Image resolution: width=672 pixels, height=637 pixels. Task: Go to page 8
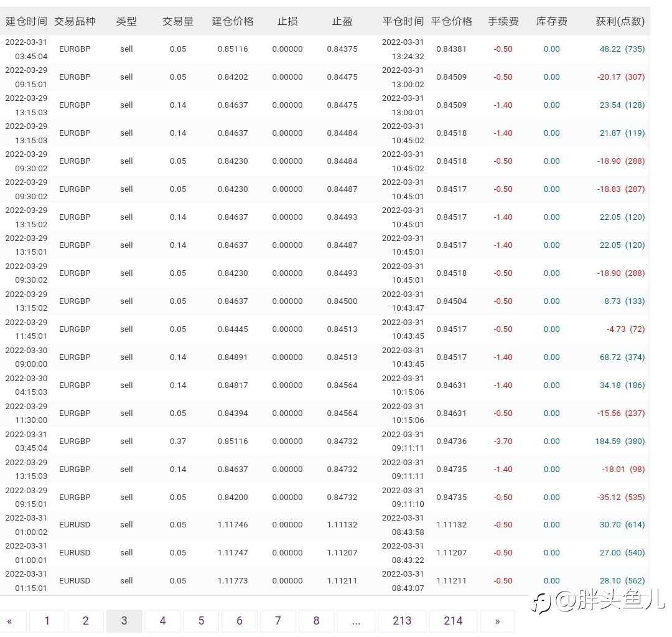(x=316, y=621)
